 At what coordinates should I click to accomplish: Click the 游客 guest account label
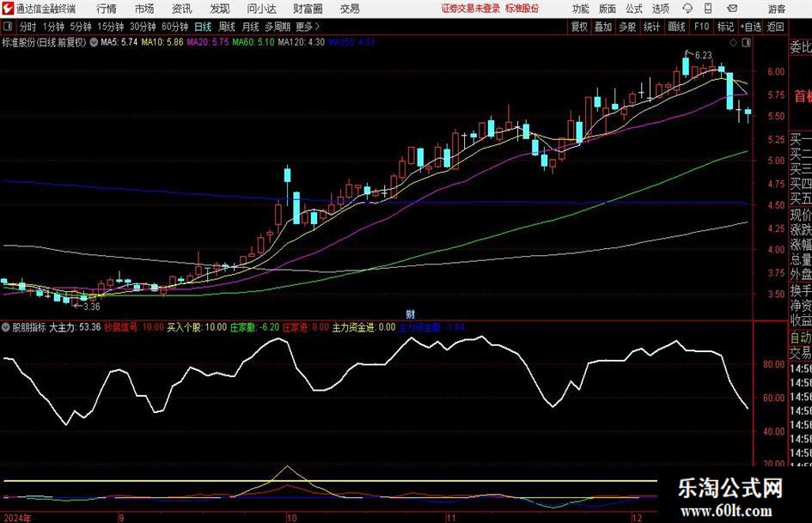[776, 9]
